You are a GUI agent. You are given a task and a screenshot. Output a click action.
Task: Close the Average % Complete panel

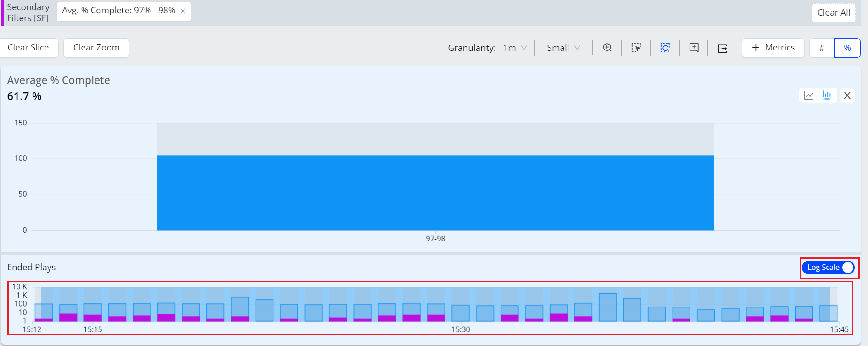pyautogui.click(x=847, y=95)
